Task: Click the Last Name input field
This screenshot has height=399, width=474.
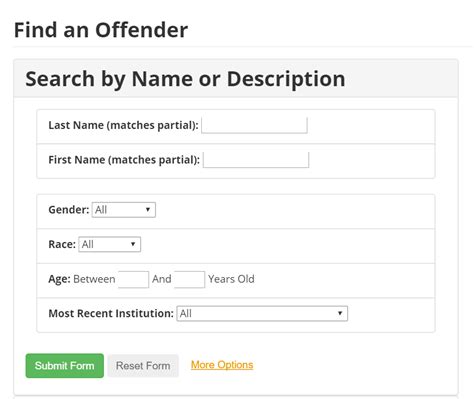Action: click(254, 125)
